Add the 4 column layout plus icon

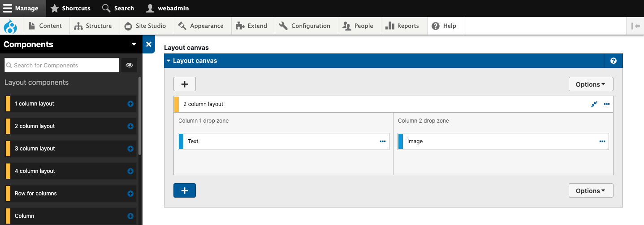click(130, 171)
